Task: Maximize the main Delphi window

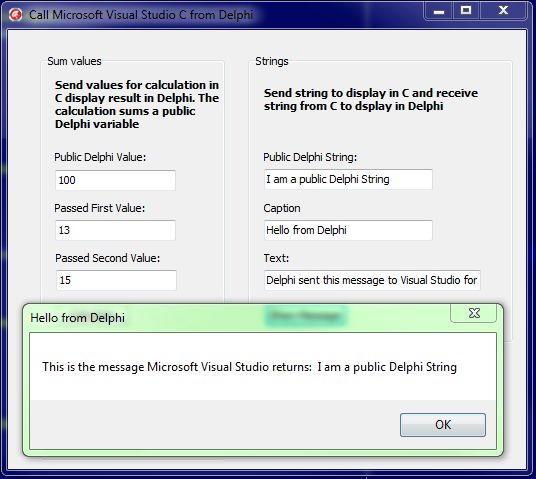Action: point(466,11)
